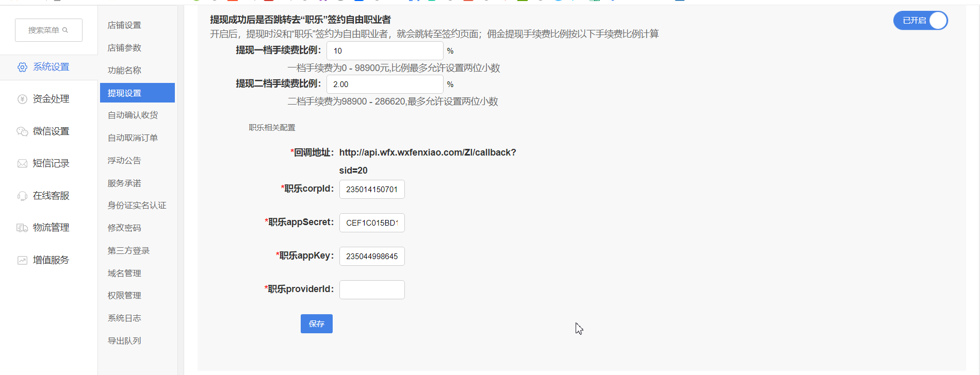
Task: Click the magnifier icon in the menu search box
Action: point(65,30)
